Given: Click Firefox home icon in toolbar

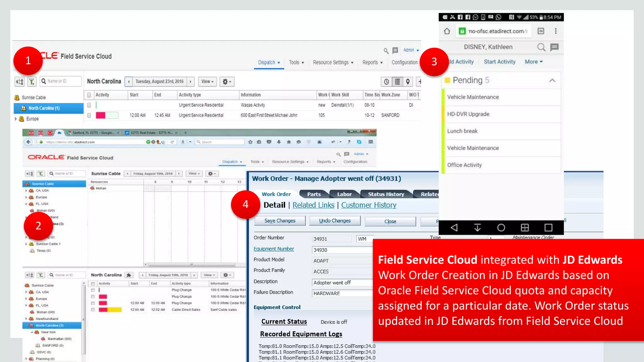Looking at the screenshot, I should [289, 142].
